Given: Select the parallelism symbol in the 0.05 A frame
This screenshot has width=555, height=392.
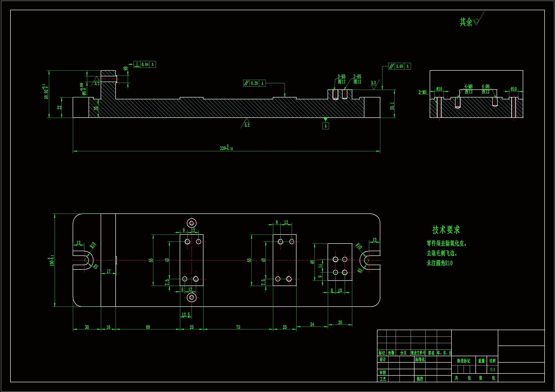Looking at the screenshot, I should [x=391, y=66].
